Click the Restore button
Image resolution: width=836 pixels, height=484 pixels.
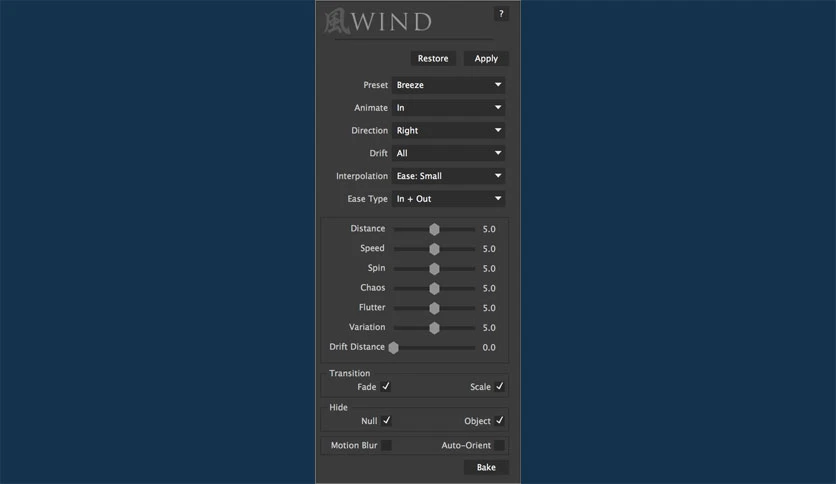tap(433, 59)
